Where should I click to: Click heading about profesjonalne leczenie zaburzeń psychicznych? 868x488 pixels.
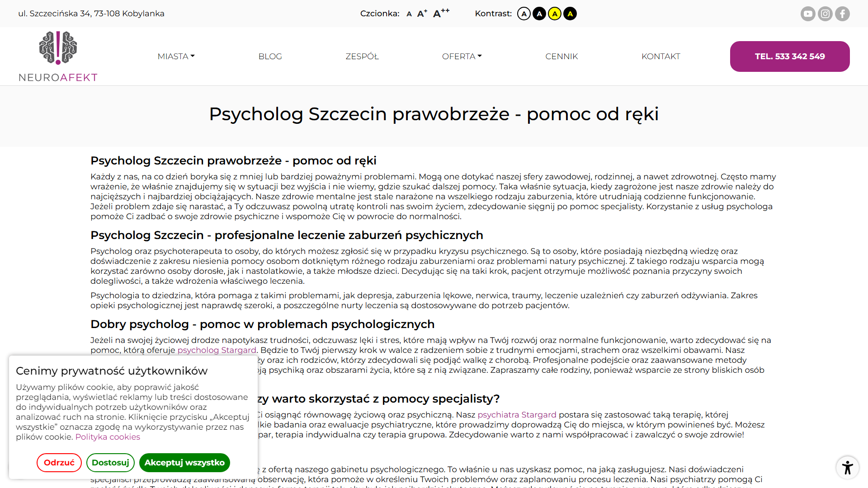pos(287,235)
